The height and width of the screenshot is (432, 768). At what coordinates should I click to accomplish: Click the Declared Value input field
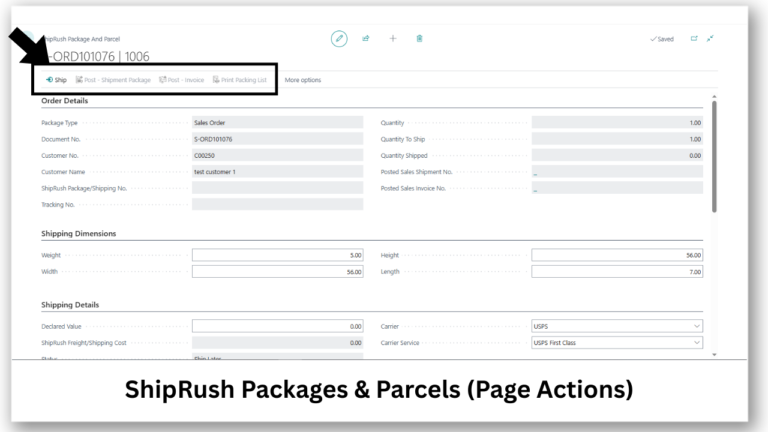278,326
